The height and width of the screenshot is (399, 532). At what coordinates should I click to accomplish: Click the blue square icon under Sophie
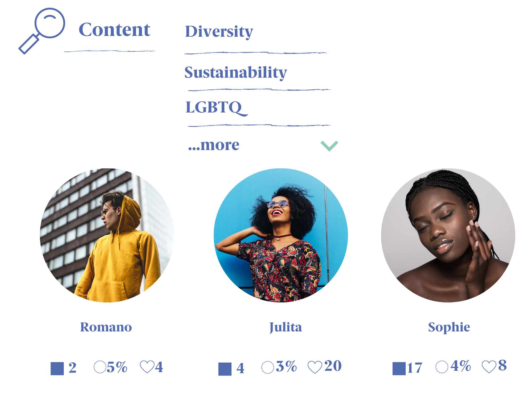[399, 368]
